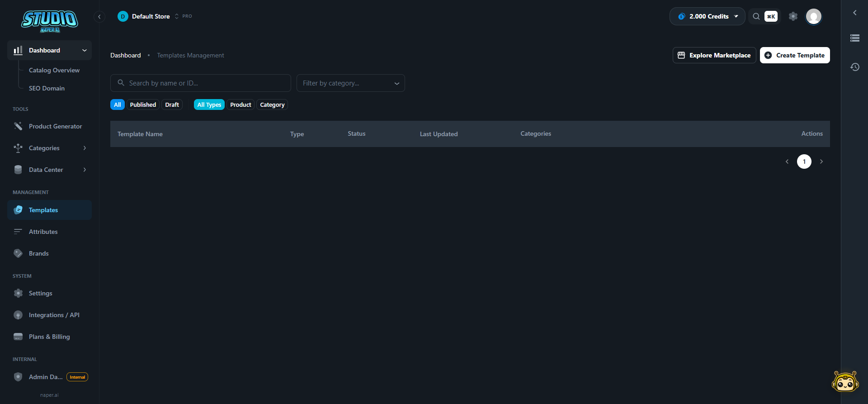Open the Filter by category dropdown
The width and height of the screenshot is (868, 404).
point(350,83)
